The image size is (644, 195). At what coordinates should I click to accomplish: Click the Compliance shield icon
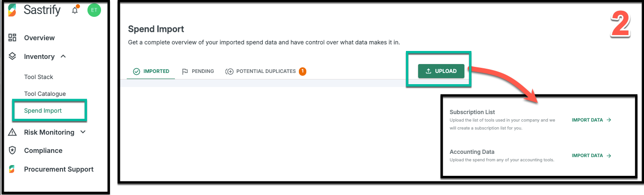13,151
